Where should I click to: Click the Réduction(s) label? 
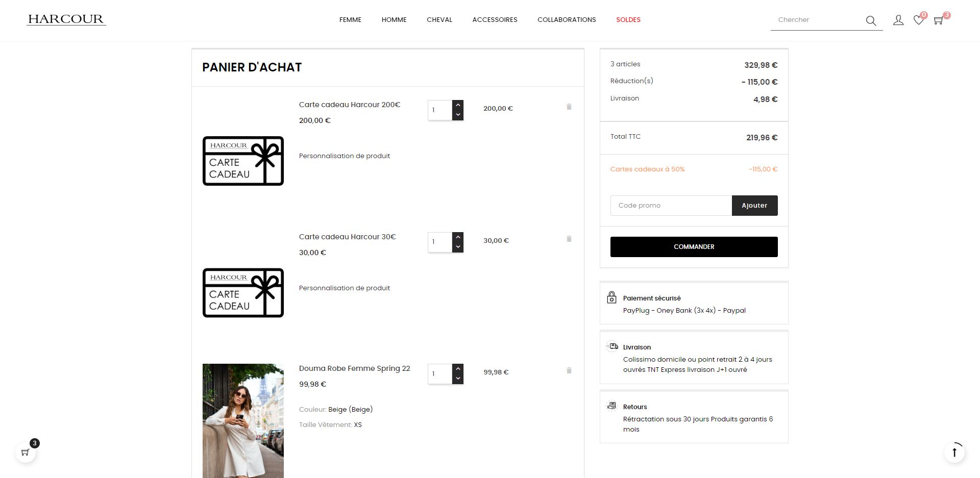click(631, 81)
